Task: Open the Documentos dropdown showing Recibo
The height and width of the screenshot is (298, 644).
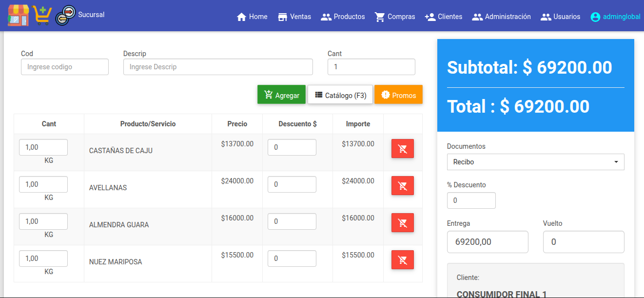Action: (x=535, y=162)
